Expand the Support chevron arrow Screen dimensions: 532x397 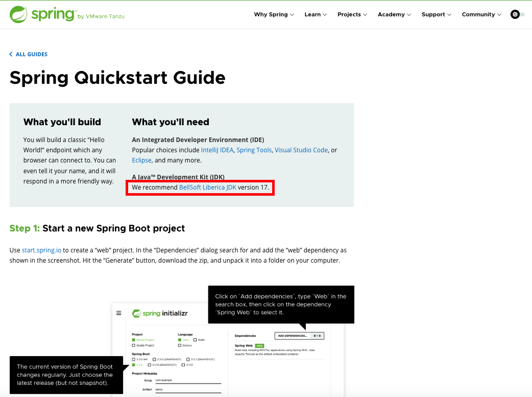[x=449, y=15]
